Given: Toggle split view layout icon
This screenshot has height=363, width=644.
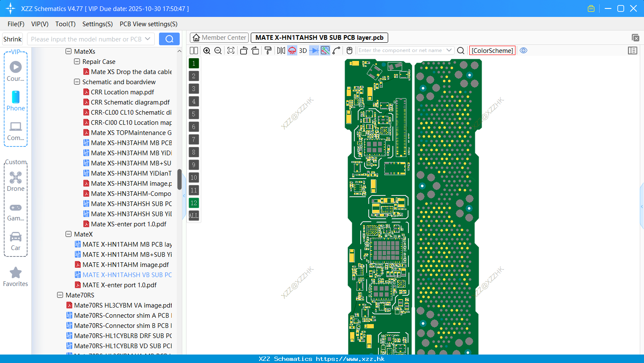Looking at the screenshot, I should coord(194,51).
